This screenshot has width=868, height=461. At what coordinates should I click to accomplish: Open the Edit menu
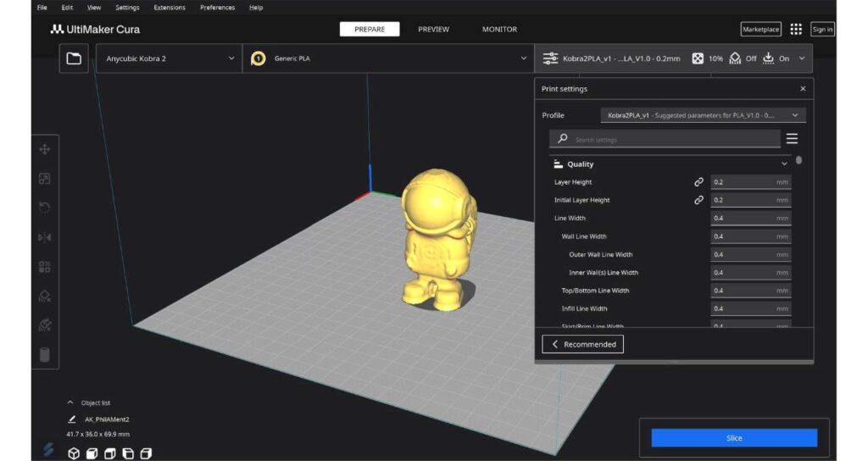pos(67,8)
